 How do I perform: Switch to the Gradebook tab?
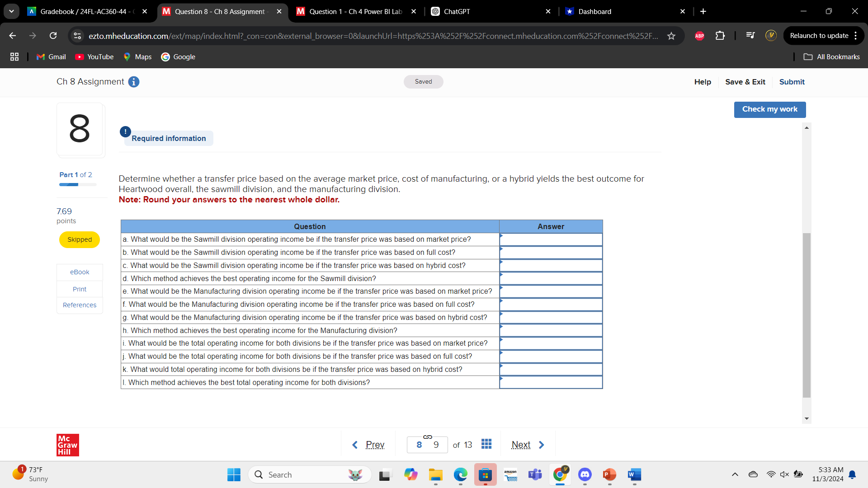(x=81, y=11)
